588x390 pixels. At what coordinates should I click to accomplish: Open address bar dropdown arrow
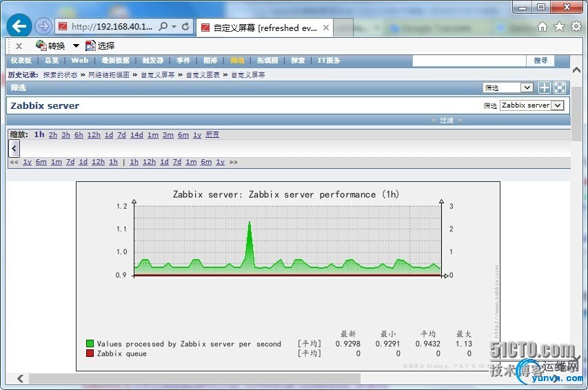coord(174,27)
